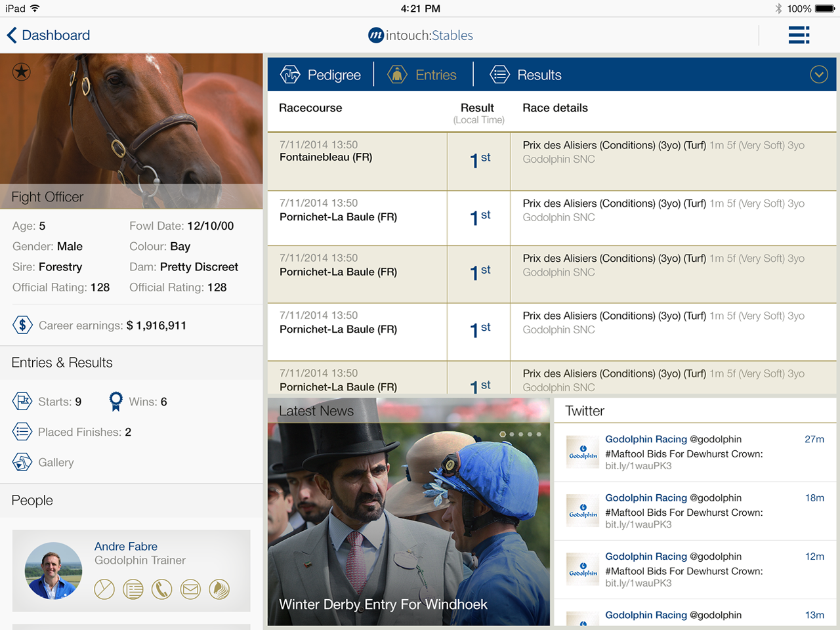840x630 pixels.
Task: Open Andre Fabre's statistics pie chart icon
Action: pyautogui.click(x=104, y=589)
